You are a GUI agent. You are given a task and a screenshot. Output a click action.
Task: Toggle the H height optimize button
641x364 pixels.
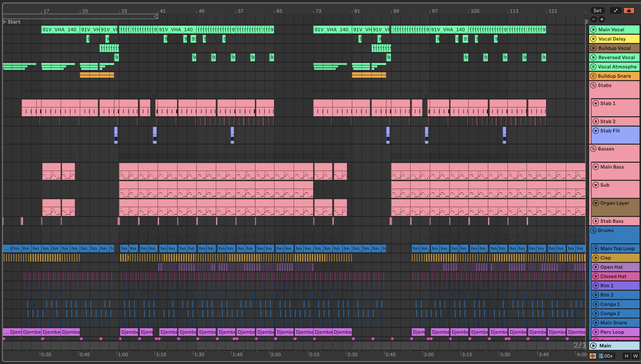[627, 356]
